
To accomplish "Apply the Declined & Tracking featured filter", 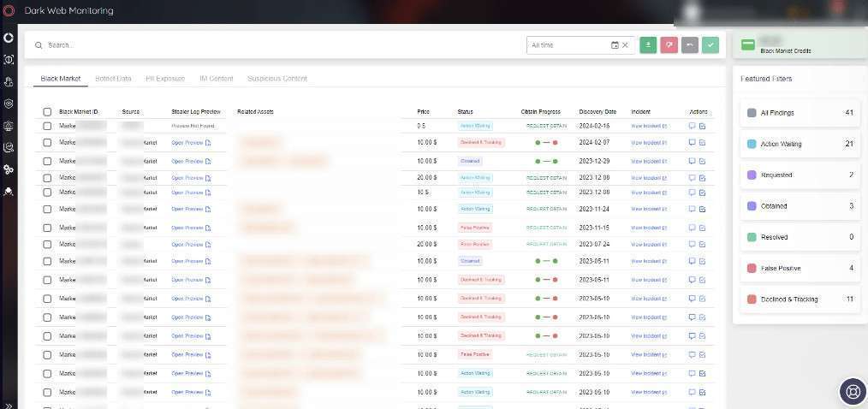I will pyautogui.click(x=800, y=299).
